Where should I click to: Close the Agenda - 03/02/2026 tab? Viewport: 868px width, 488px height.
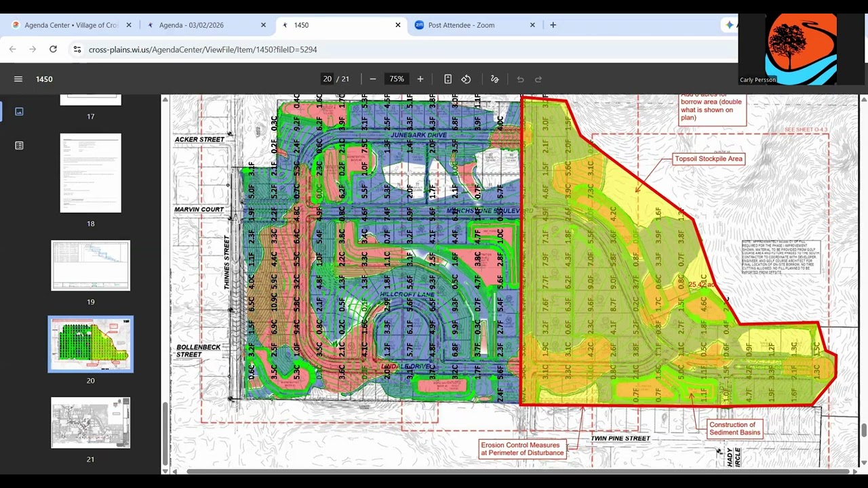(263, 25)
